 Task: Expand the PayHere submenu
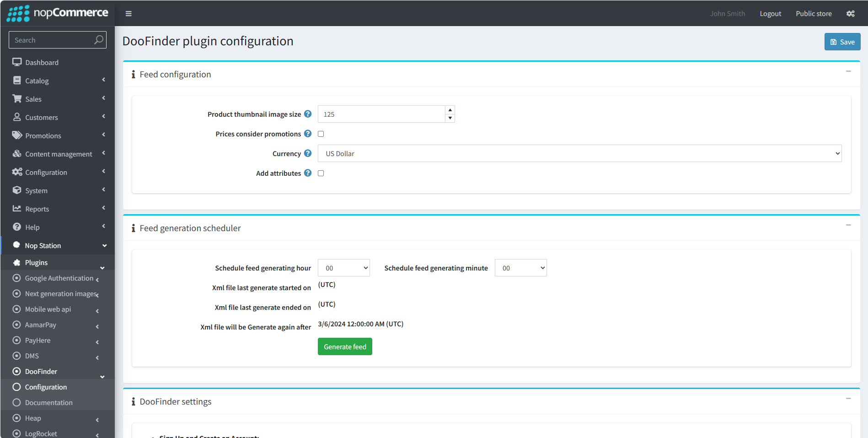pyautogui.click(x=97, y=342)
